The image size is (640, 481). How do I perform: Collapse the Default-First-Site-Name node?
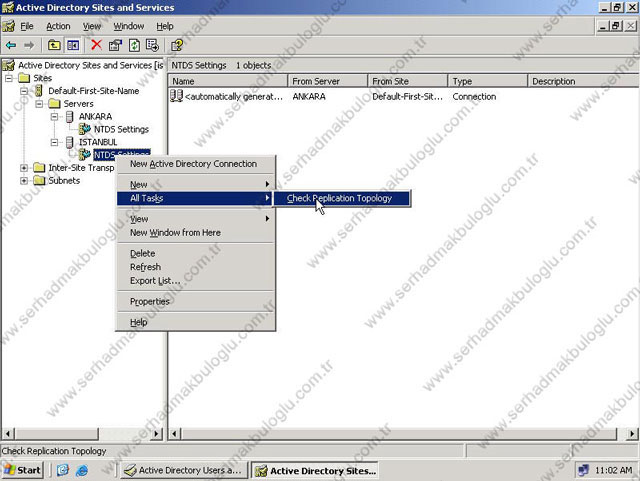(x=24, y=91)
